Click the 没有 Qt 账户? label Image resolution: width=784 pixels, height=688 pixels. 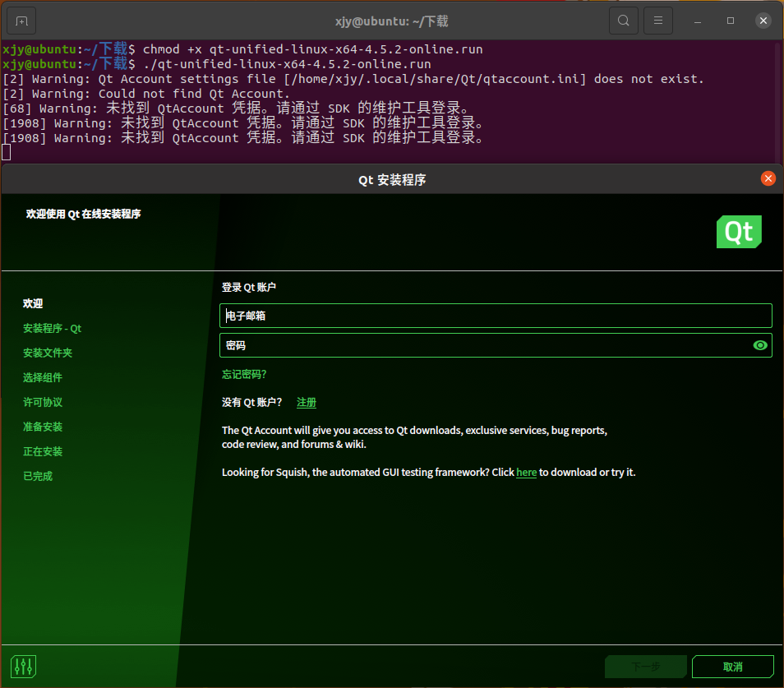coord(252,403)
